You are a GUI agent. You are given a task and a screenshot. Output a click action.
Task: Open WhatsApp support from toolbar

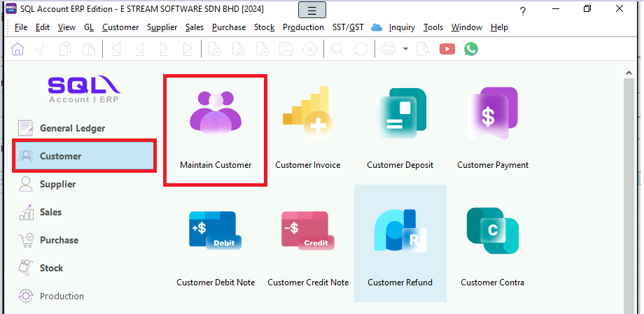[x=471, y=49]
